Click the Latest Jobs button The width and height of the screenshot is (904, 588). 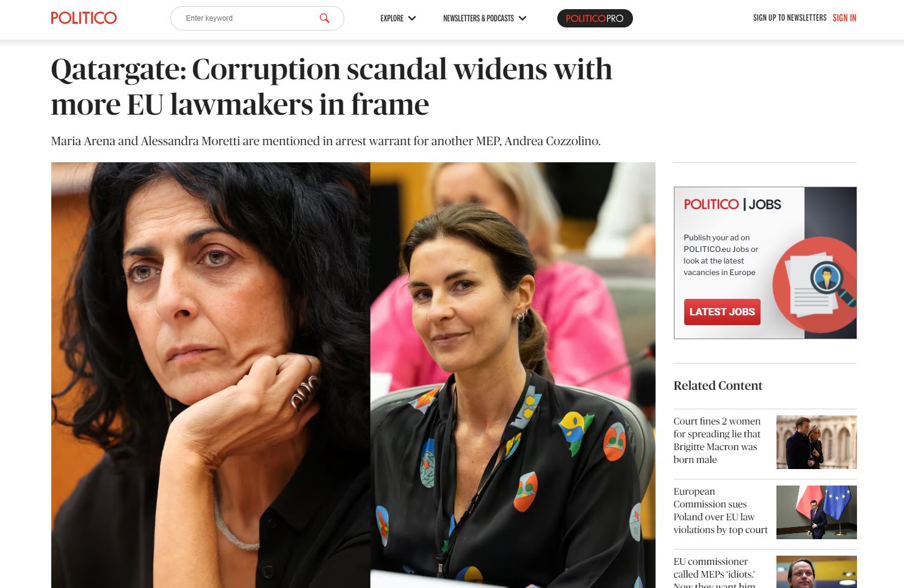click(x=722, y=312)
